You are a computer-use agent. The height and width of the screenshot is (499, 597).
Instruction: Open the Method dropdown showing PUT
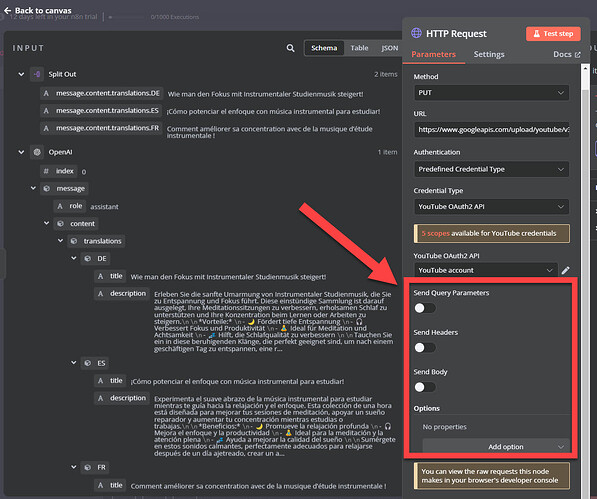point(492,93)
